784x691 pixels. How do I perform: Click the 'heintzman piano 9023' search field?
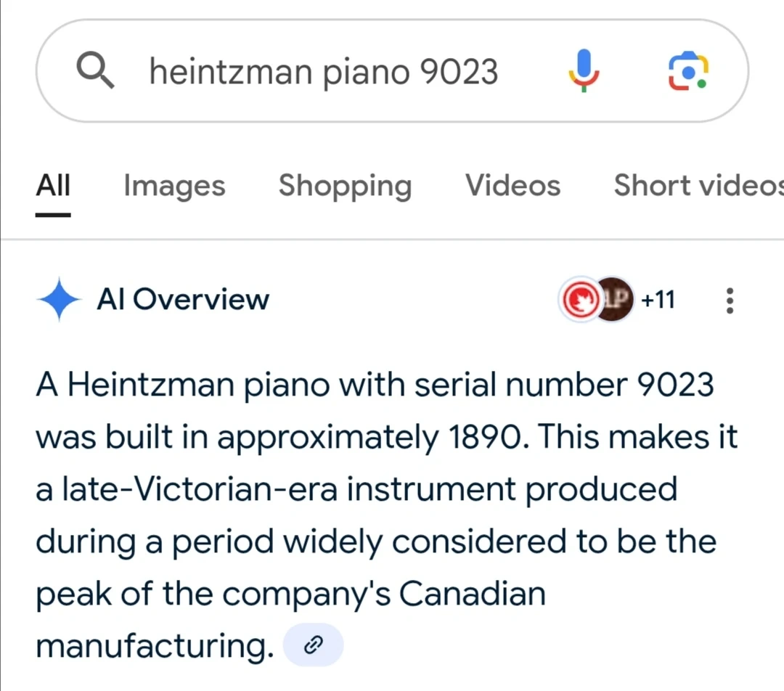tap(323, 72)
